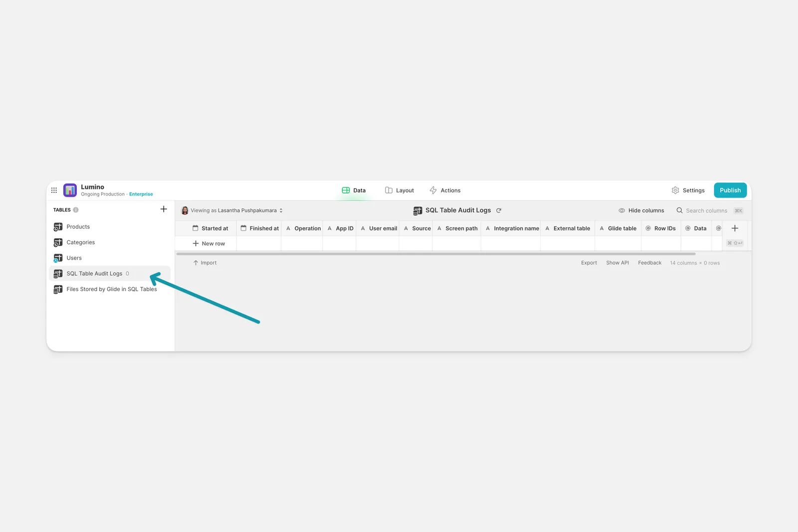Click the Import button
The height and width of the screenshot is (532, 798).
pos(205,263)
